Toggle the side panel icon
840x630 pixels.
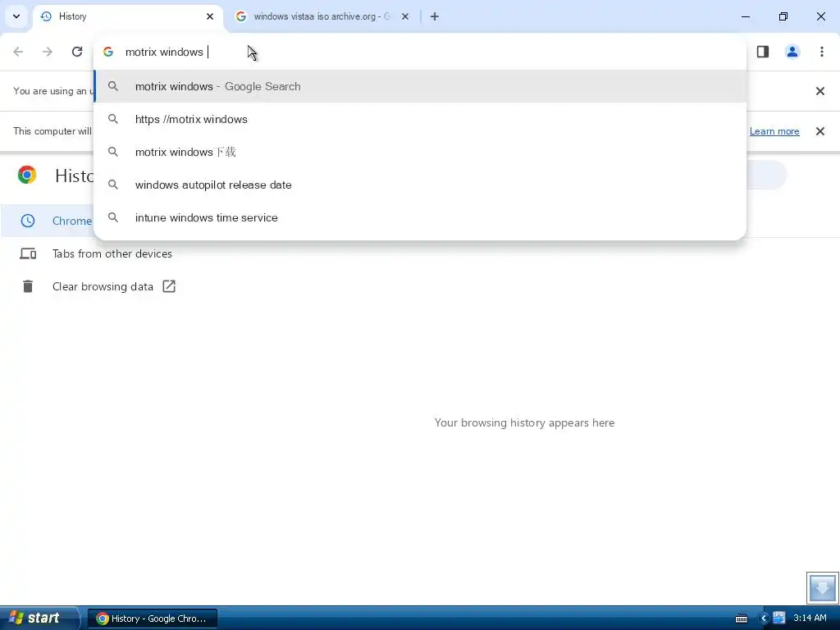763,52
